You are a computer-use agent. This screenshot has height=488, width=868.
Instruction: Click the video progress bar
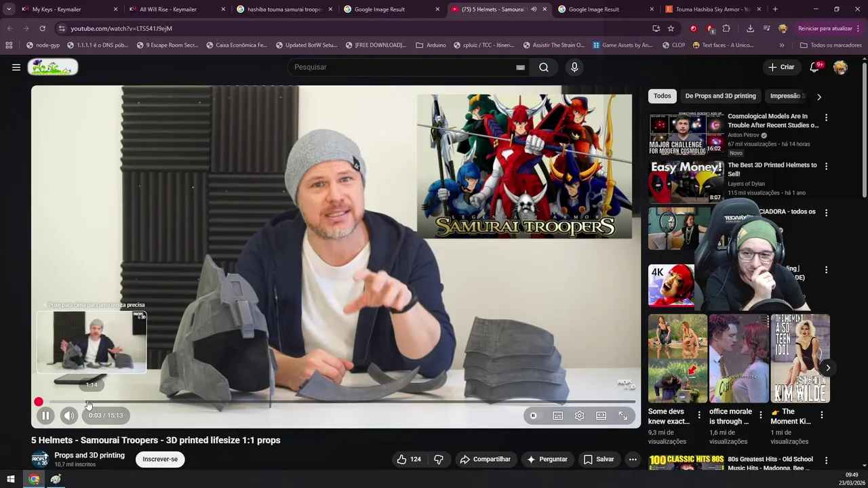click(x=336, y=402)
